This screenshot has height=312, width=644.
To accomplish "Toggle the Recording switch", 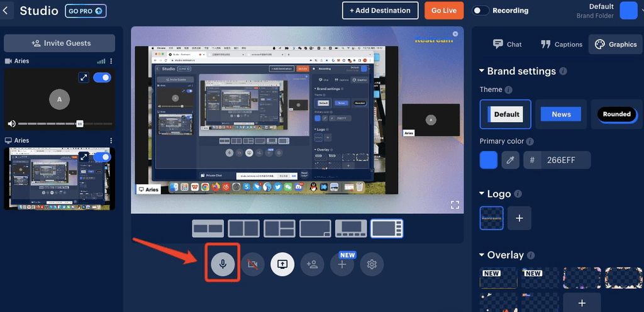I will click(x=481, y=11).
